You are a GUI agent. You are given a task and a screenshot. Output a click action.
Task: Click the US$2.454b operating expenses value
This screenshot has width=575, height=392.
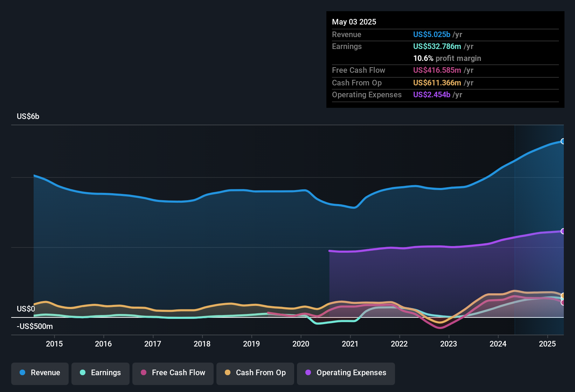[x=432, y=95]
